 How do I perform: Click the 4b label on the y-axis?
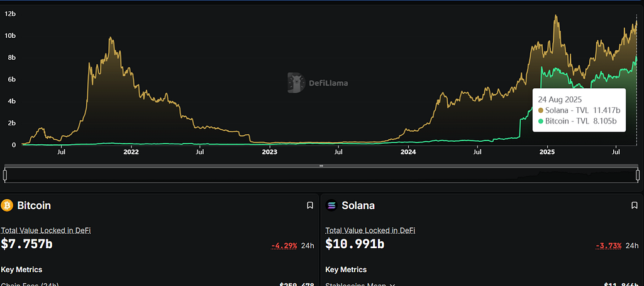click(x=12, y=101)
